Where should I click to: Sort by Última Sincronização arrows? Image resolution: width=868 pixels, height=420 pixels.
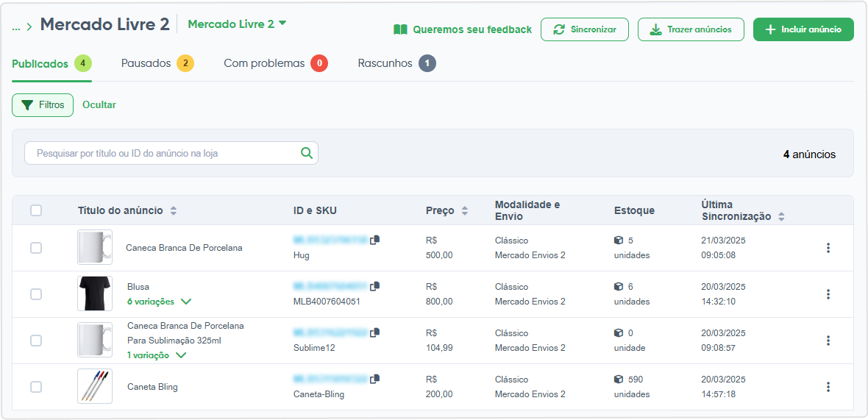pyautogui.click(x=781, y=217)
